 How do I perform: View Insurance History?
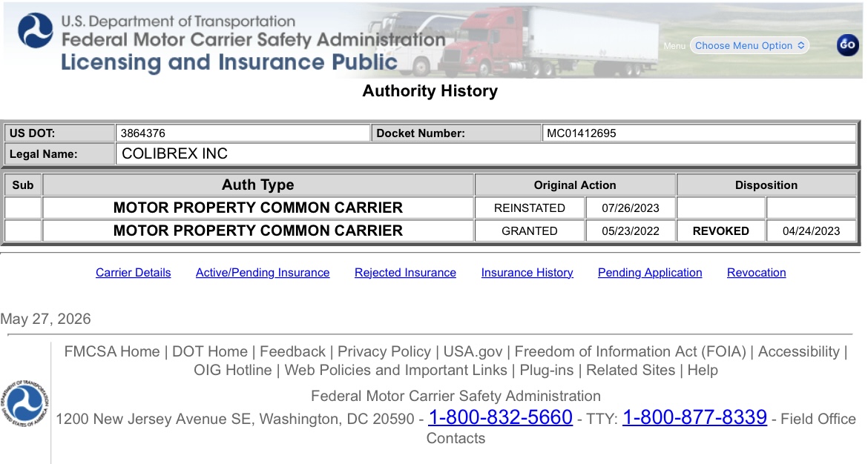[x=527, y=273]
